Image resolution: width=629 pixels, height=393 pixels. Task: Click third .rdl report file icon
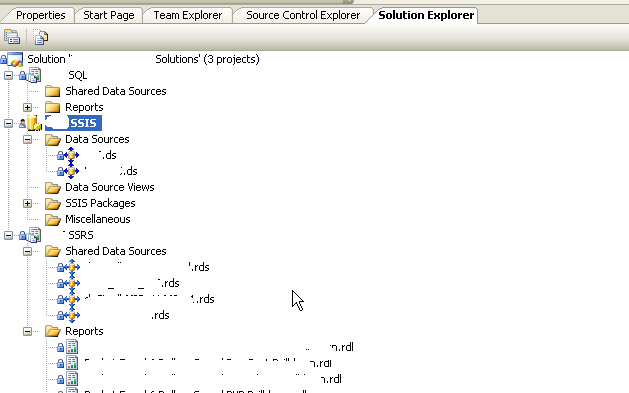(72, 379)
